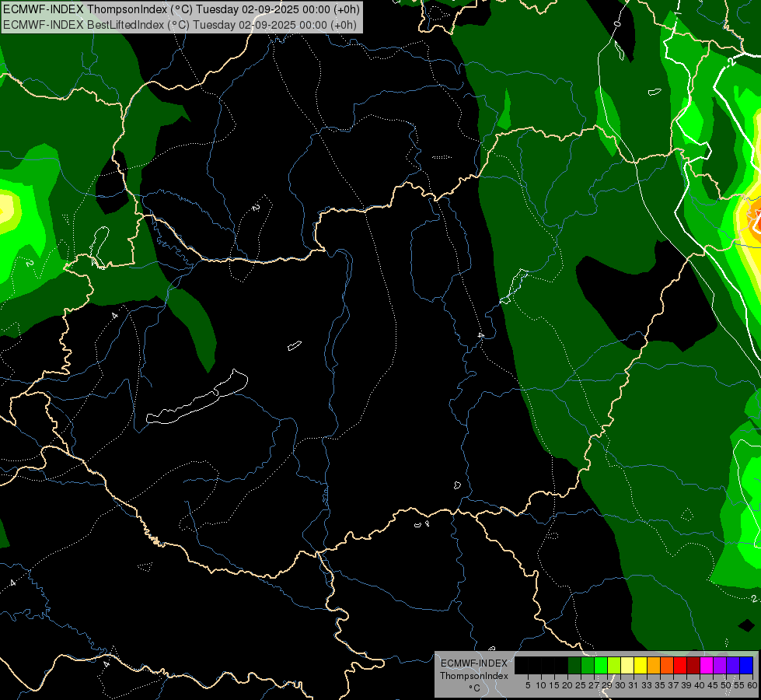The height and width of the screenshot is (700, 761).
Task: Select the lime 29–30 legend swatch
Action: pyautogui.click(x=614, y=665)
